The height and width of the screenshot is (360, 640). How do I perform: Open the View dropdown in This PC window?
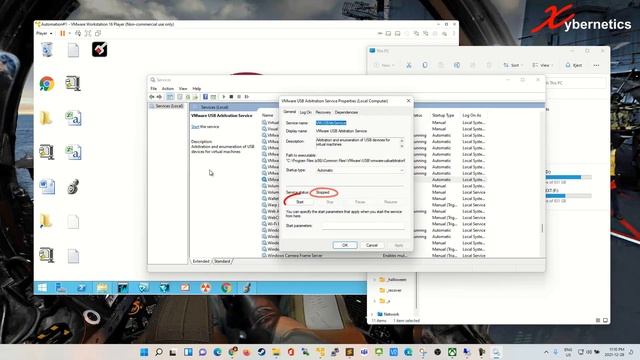coord(542,65)
